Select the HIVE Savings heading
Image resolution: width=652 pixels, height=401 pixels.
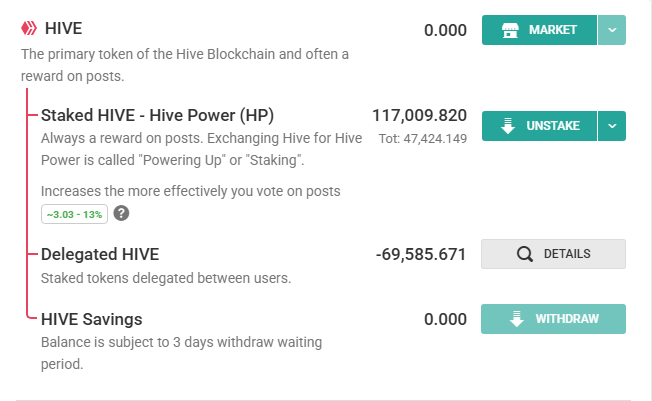coord(91,319)
